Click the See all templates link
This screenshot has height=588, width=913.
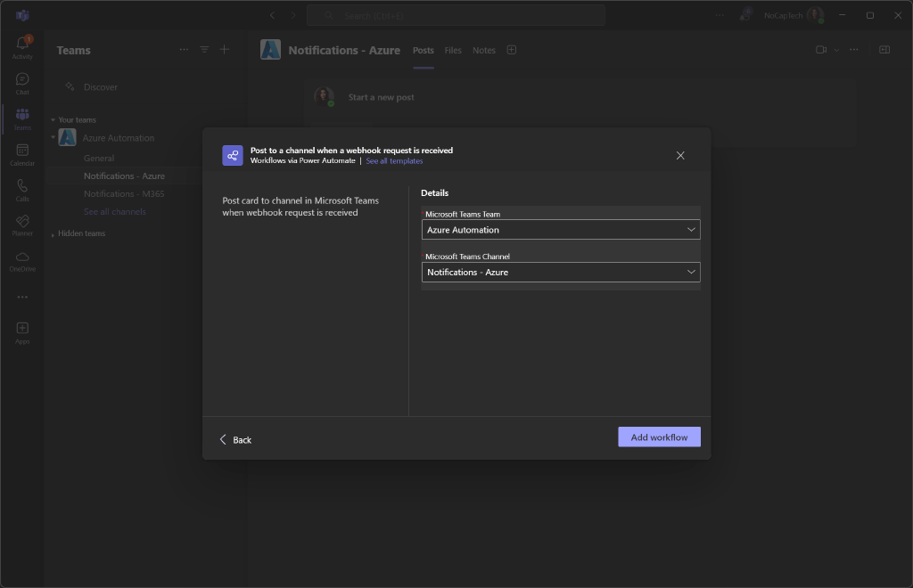pyautogui.click(x=394, y=161)
